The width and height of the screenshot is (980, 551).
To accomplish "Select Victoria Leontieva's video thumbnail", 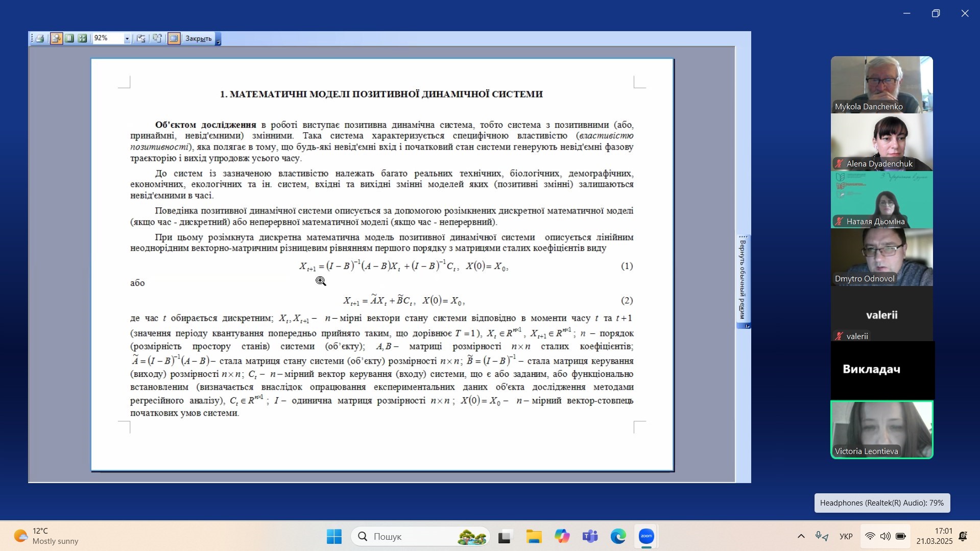I will pos(881,429).
